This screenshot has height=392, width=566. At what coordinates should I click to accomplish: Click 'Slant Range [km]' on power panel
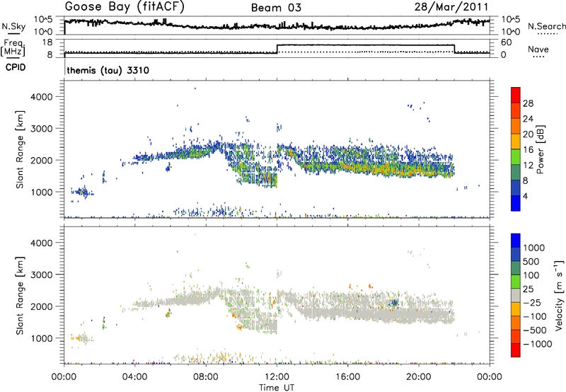[x=20, y=149]
